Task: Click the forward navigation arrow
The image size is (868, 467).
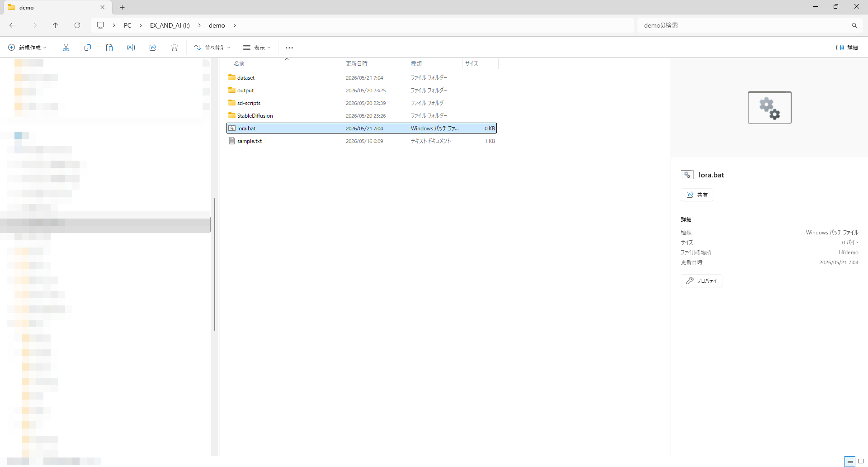Action: [34, 25]
